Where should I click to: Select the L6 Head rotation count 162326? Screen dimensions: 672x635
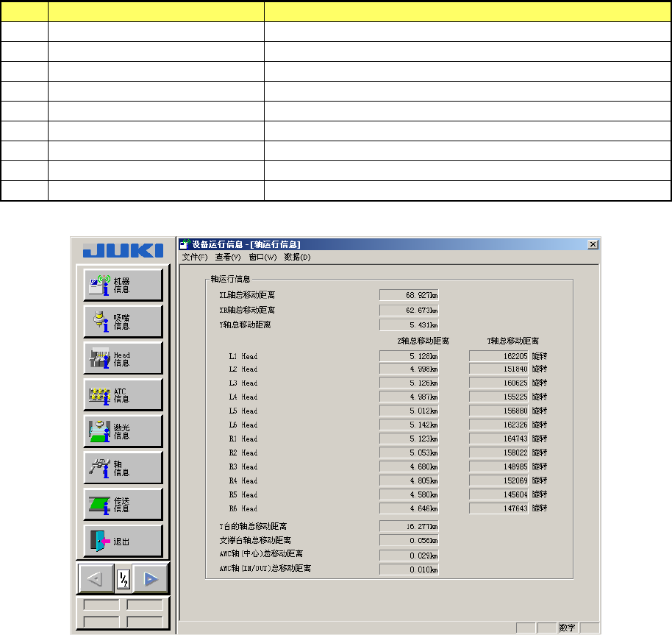pos(499,425)
